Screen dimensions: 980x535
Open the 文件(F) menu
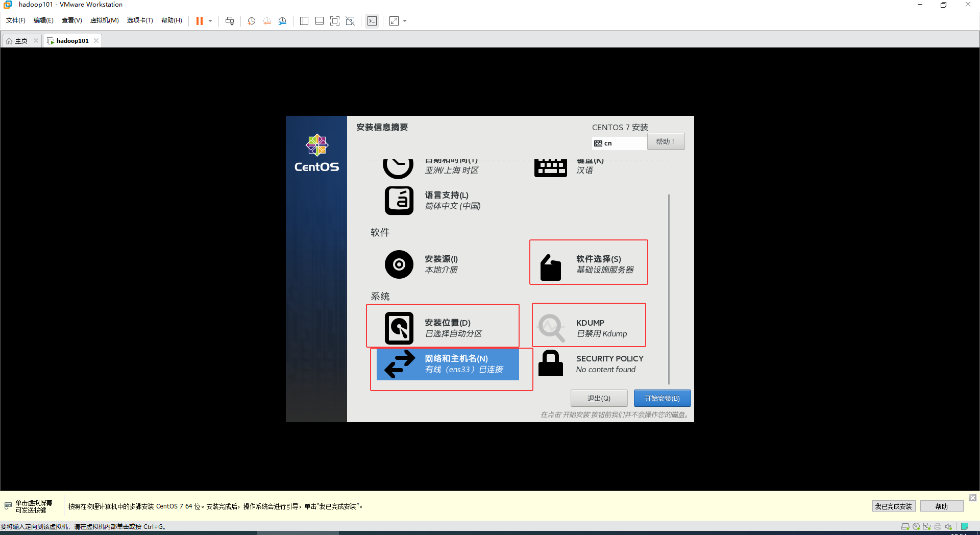16,20
